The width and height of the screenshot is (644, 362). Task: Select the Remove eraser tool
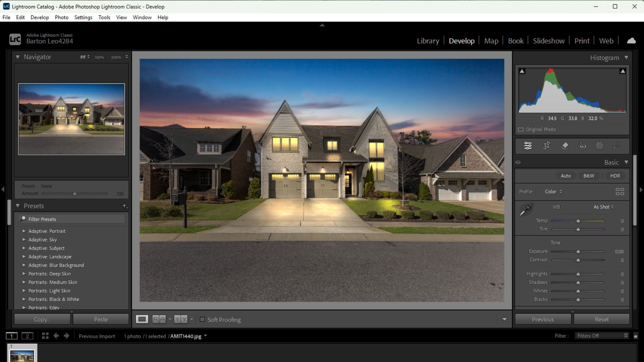pyautogui.click(x=565, y=146)
